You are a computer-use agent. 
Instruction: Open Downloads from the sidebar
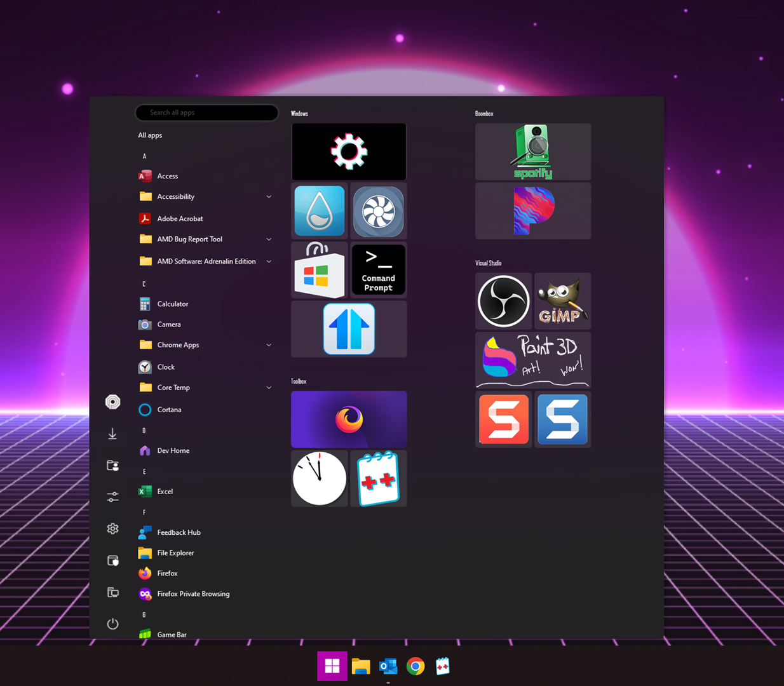[x=112, y=434]
